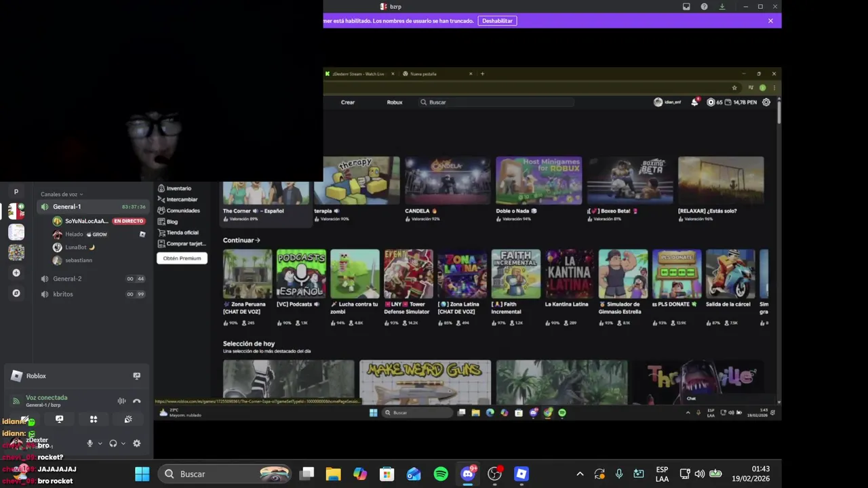Open Intercambiar in Roblox sidebar
The width and height of the screenshot is (868, 488).
click(x=177, y=199)
